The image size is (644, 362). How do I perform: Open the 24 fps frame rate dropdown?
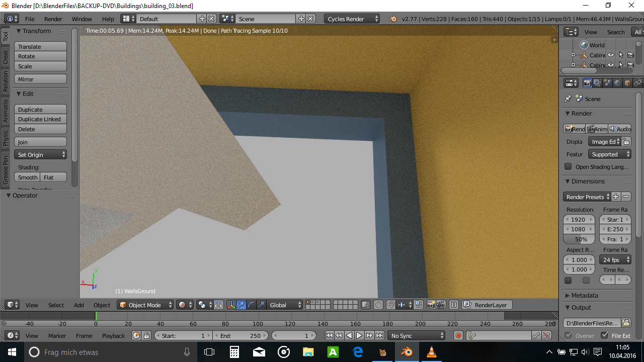(615, 260)
